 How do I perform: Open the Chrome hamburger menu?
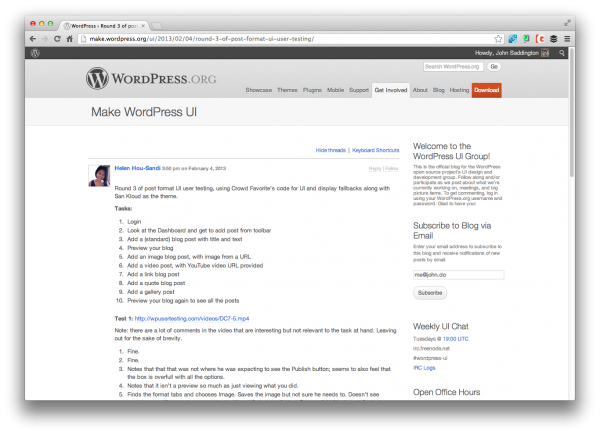pos(567,39)
